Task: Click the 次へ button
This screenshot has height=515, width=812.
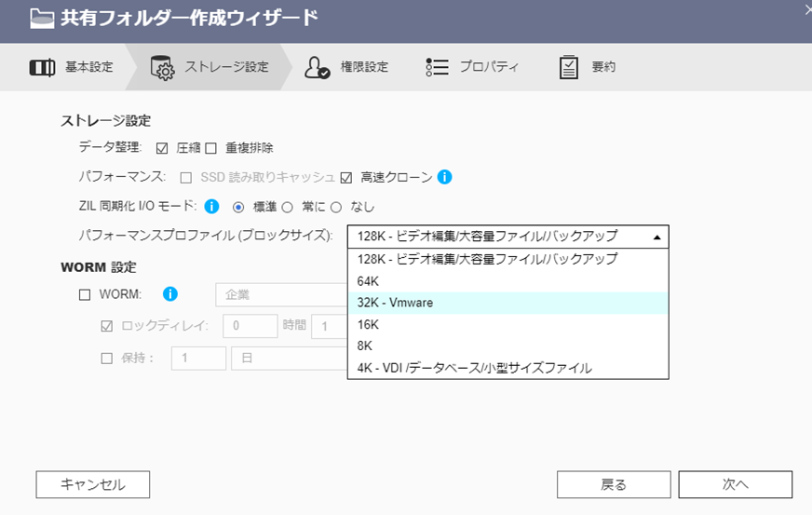Action: 735,484
